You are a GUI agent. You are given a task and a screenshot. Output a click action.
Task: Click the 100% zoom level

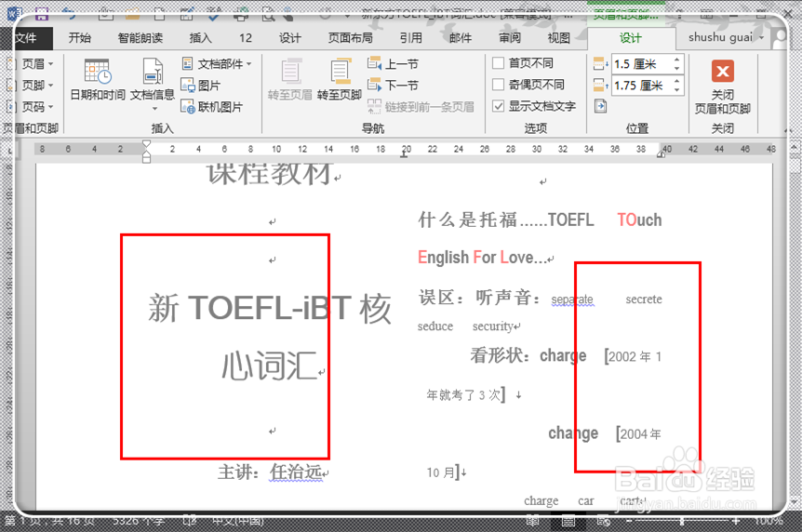pos(769,521)
